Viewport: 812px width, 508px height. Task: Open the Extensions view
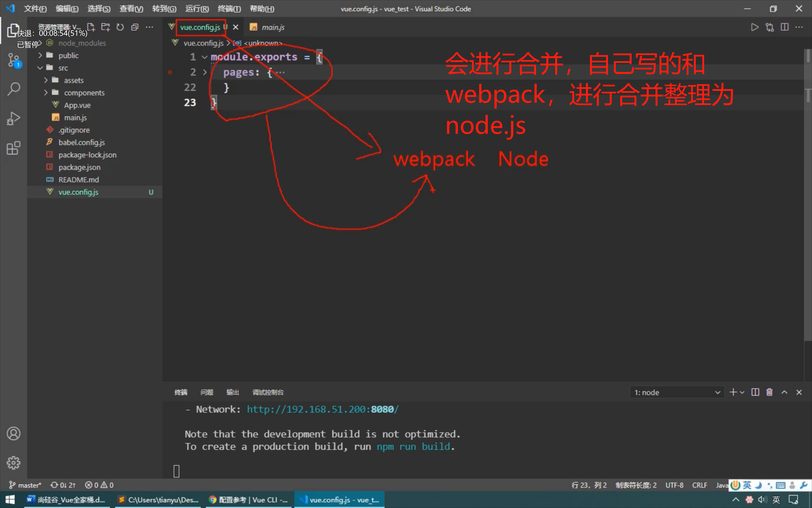tap(14, 148)
